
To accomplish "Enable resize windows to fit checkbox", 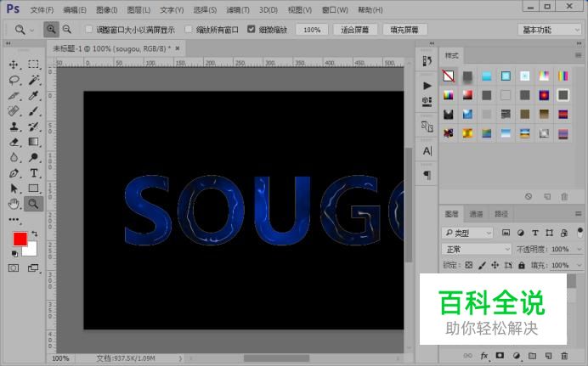I will [89, 29].
